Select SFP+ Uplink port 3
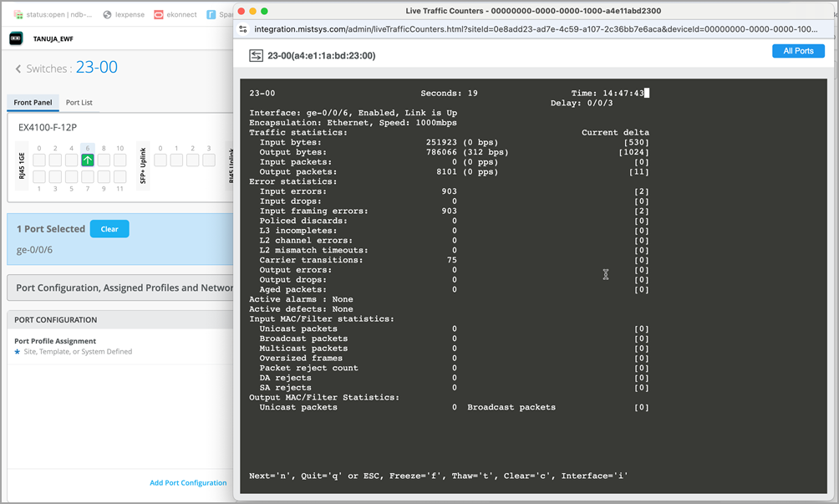The width and height of the screenshot is (839, 504). click(x=208, y=160)
